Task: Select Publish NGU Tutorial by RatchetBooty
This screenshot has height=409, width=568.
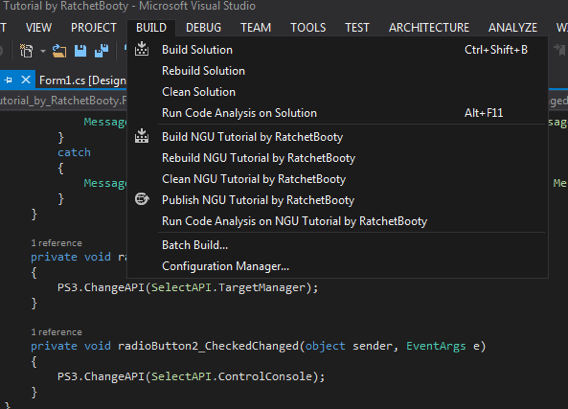Action: point(337,200)
